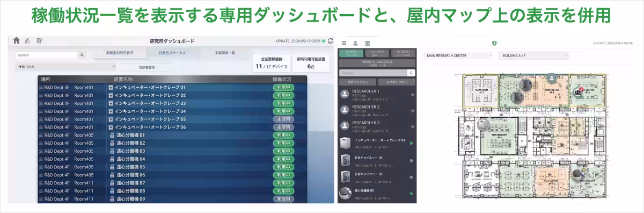
Task: Click 未使用 status of オートクレーブ 06
Action: 283,127
